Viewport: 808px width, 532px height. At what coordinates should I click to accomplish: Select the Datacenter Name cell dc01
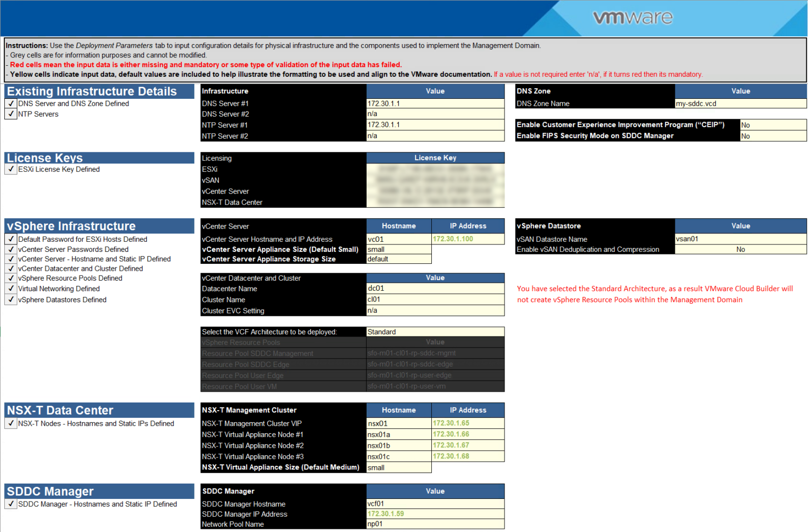[435, 289]
